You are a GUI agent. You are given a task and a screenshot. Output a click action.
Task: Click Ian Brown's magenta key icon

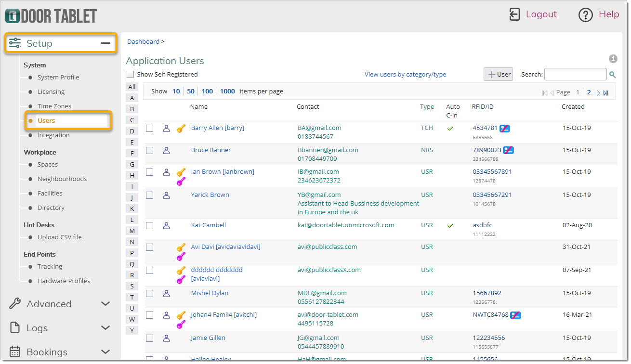click(x=181, y=182)
